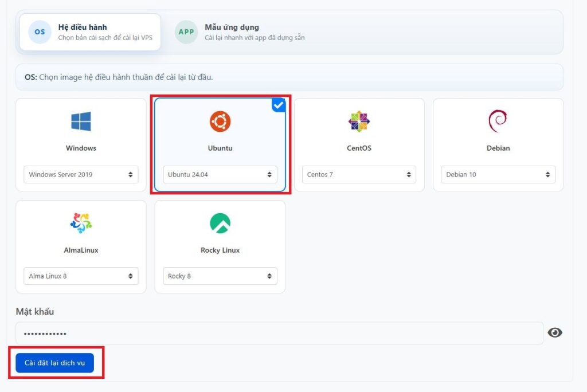Screen dimensions: 587x392
Task: Click the round APP badge icon
Action: [186, 32]
